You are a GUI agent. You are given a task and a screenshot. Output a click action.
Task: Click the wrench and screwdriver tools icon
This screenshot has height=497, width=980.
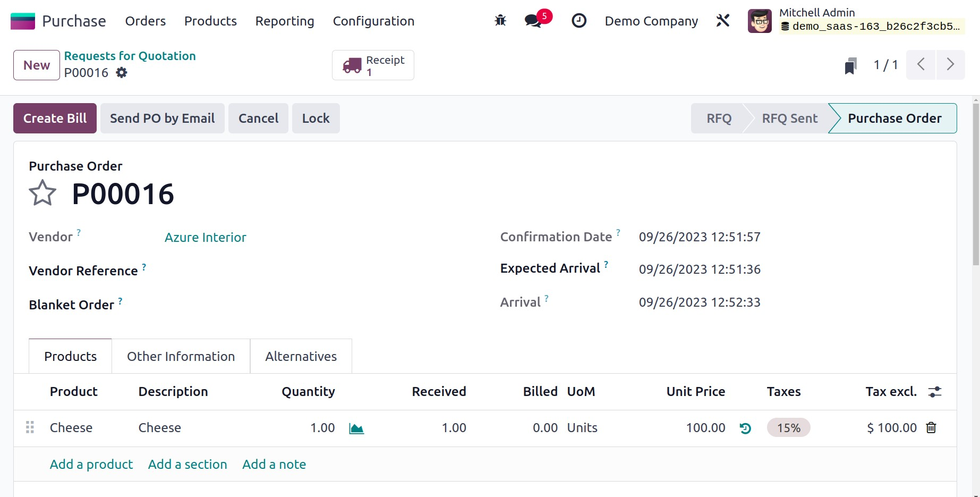pyautogui.click(x=722, y=21)
